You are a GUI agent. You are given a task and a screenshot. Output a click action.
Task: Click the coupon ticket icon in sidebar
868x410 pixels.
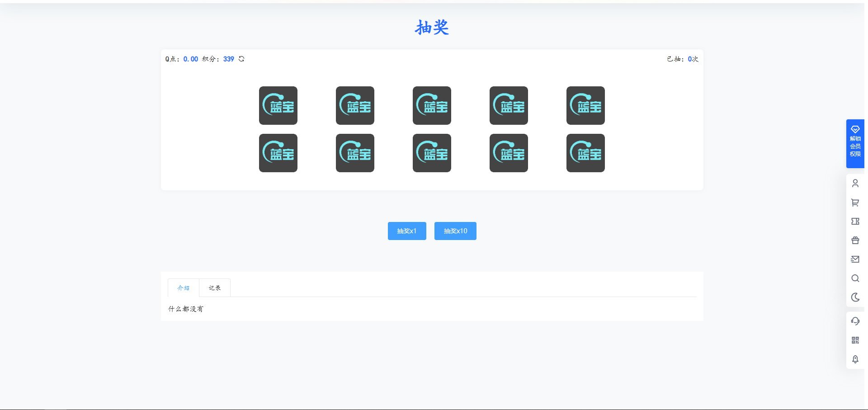(x=855, y=221)
